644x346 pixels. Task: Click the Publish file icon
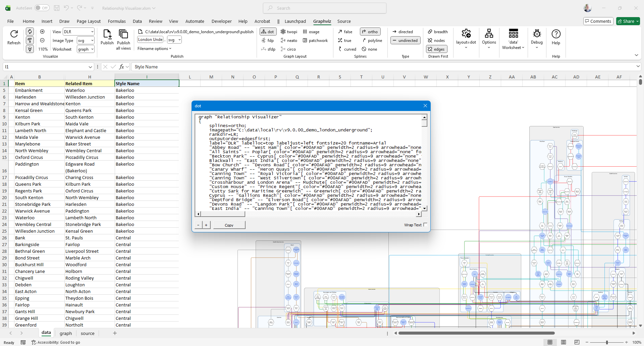click(x=107, y=34)
